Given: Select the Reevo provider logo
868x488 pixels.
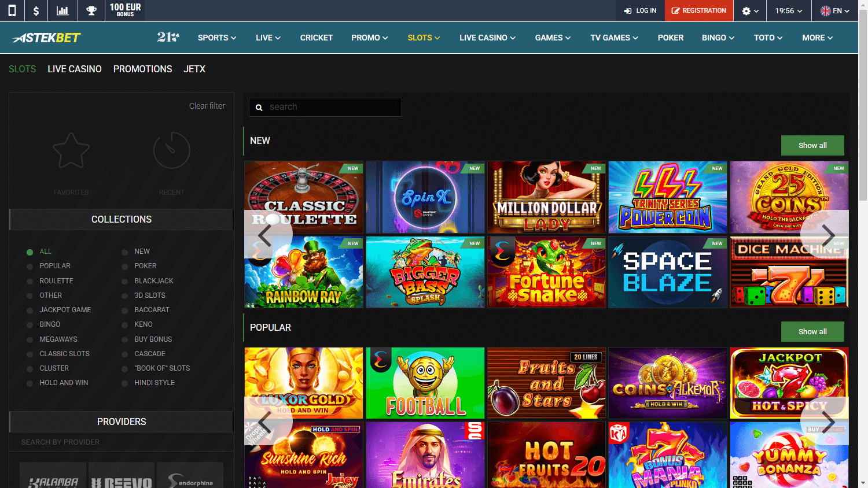Looking at the screenshot, I should pyautogui.click(x=122, y=475).
